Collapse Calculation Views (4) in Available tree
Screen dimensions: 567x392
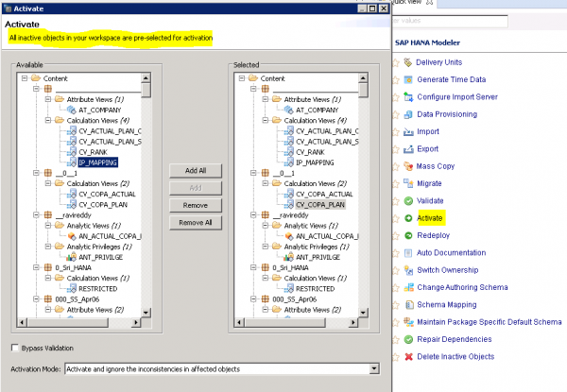coord(48,120)
